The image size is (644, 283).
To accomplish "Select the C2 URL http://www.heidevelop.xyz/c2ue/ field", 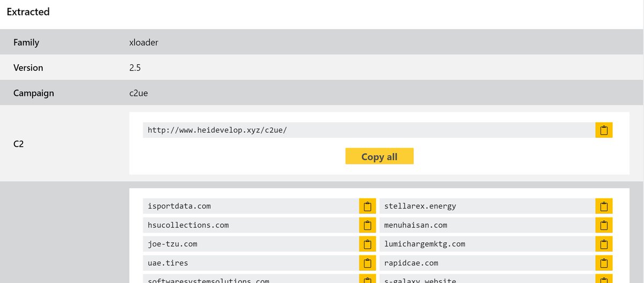I will (x=369, y=130).
